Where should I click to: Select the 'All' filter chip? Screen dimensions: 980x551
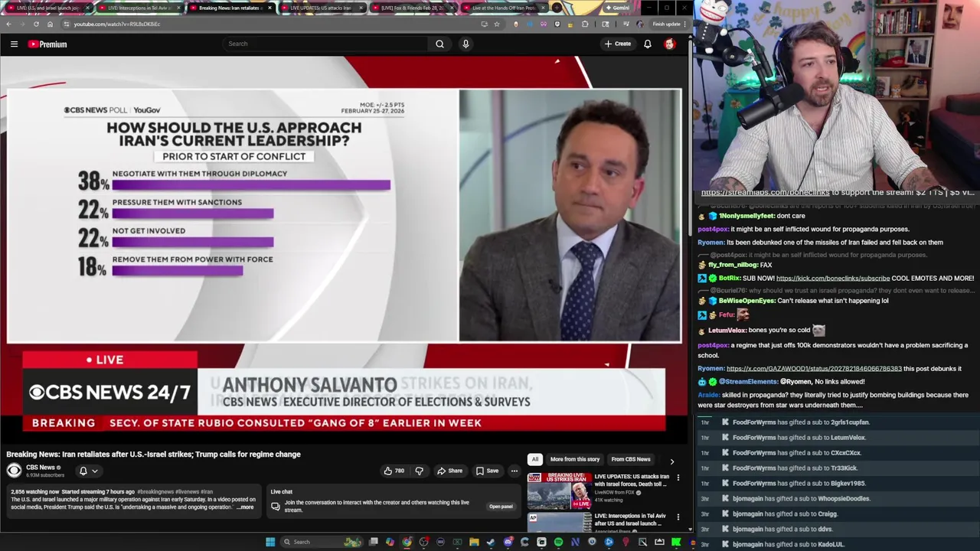coord(534,459)
